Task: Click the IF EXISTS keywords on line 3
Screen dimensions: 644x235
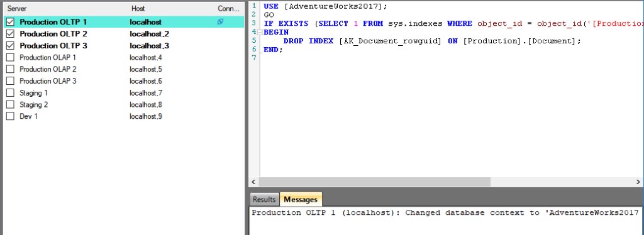Action: pyautogui.click(x=286, y=23)
